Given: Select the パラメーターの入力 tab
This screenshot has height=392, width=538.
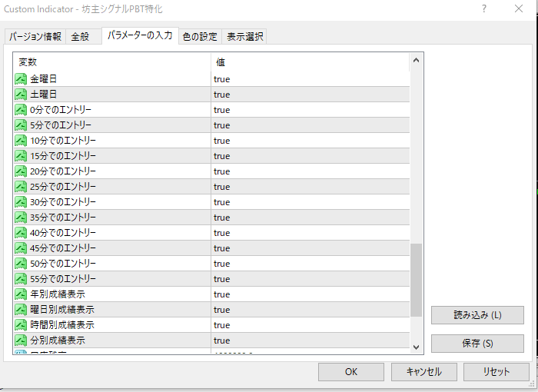Looking at the screenshot, I should coord(140,35).
